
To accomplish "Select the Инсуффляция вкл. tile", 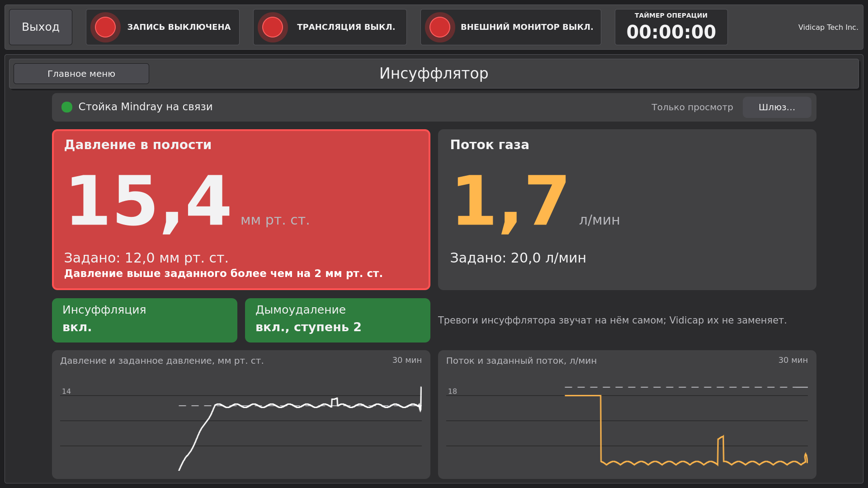I will (145, 320).
